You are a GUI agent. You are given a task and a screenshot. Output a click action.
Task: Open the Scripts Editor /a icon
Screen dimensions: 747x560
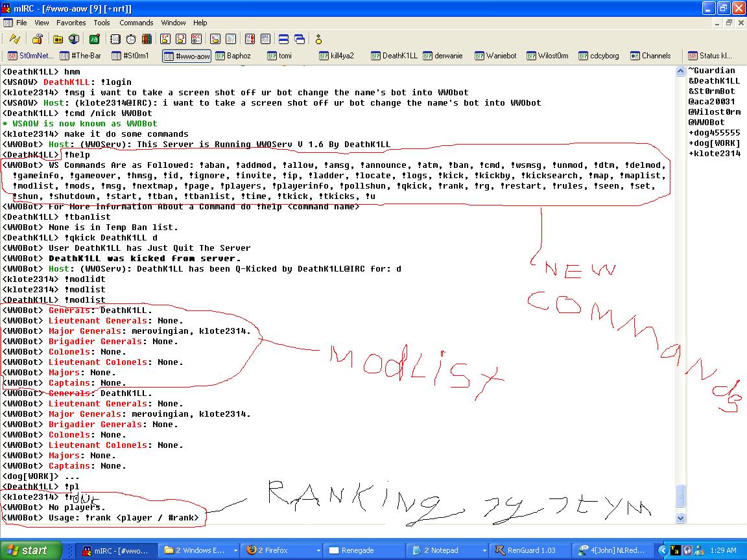(95, 39)
